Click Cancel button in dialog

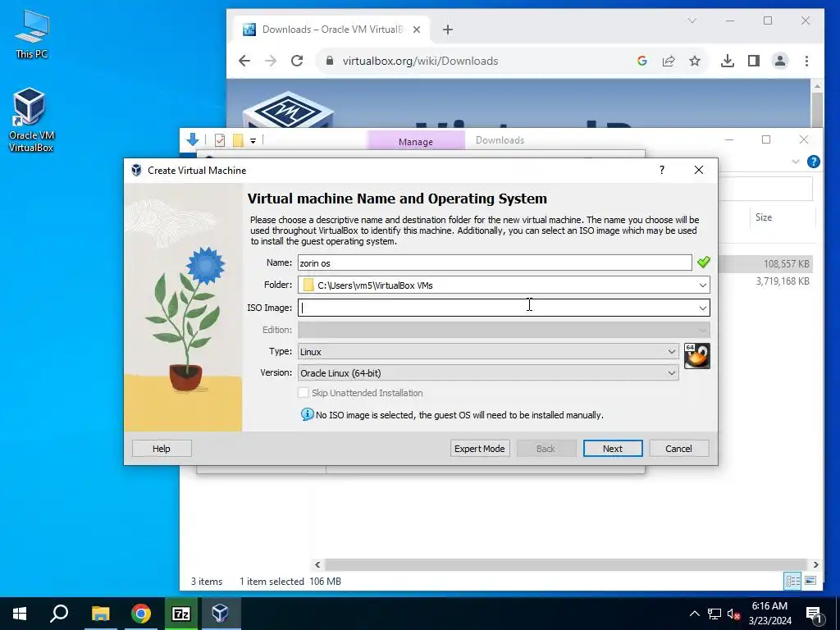click(678, 449)
